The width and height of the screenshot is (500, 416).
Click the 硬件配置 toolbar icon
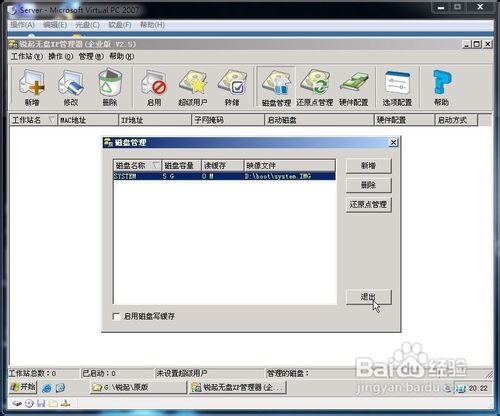point(354,87)
